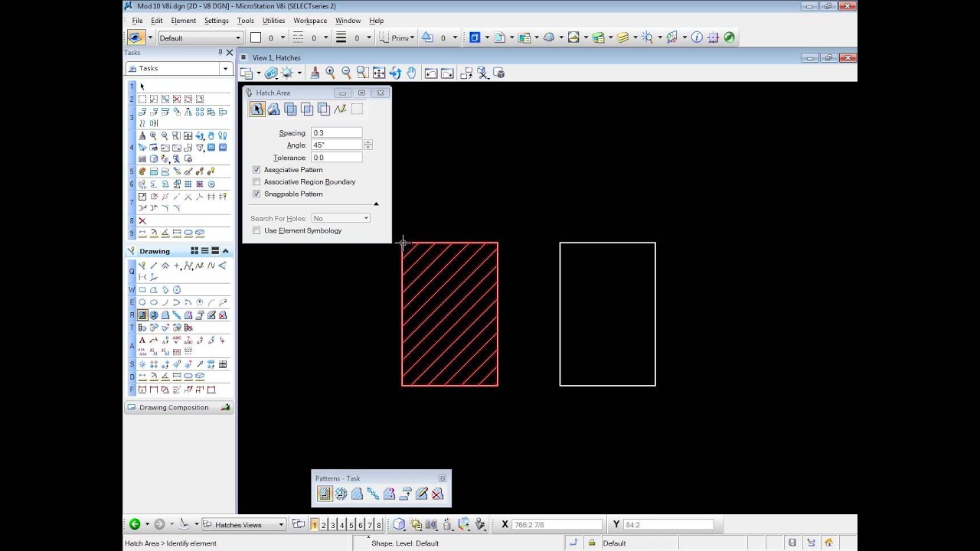This screenshot has width=980, height=551.
Task: Open the line style dropdown arrow
Action: coord(325,37)
